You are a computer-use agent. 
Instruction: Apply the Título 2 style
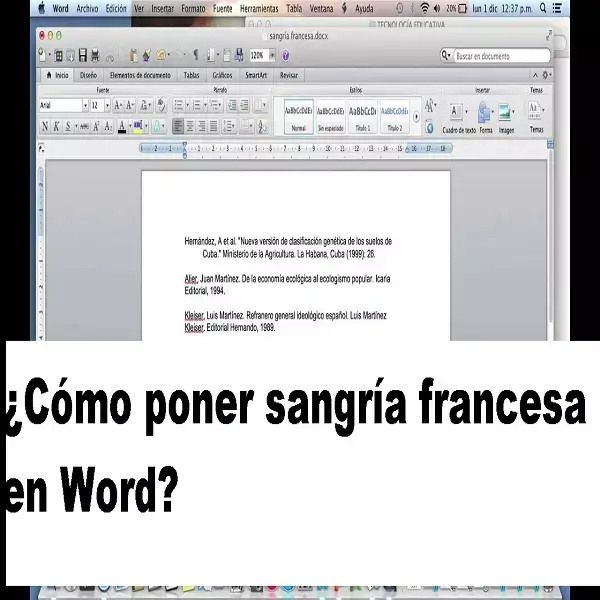(395, 116)
